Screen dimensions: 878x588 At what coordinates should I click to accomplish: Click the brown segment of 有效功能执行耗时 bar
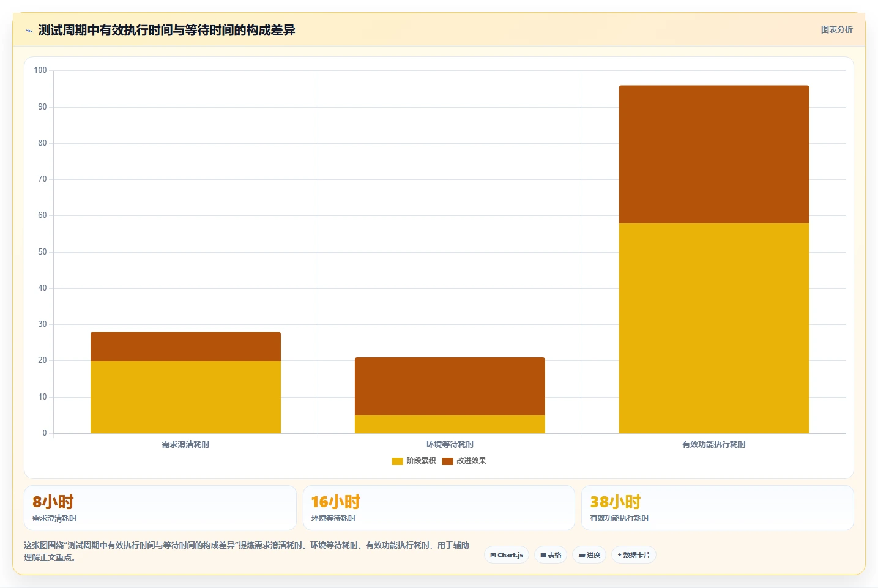(x=714, y=154)
